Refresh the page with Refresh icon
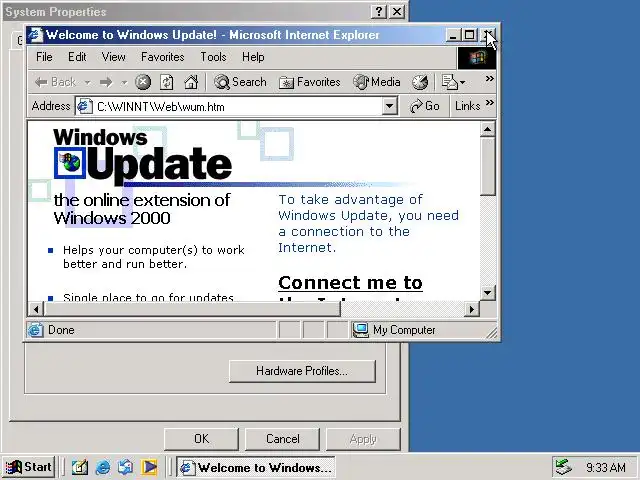Viewport: 640px width, 480px height. point(167,82)
